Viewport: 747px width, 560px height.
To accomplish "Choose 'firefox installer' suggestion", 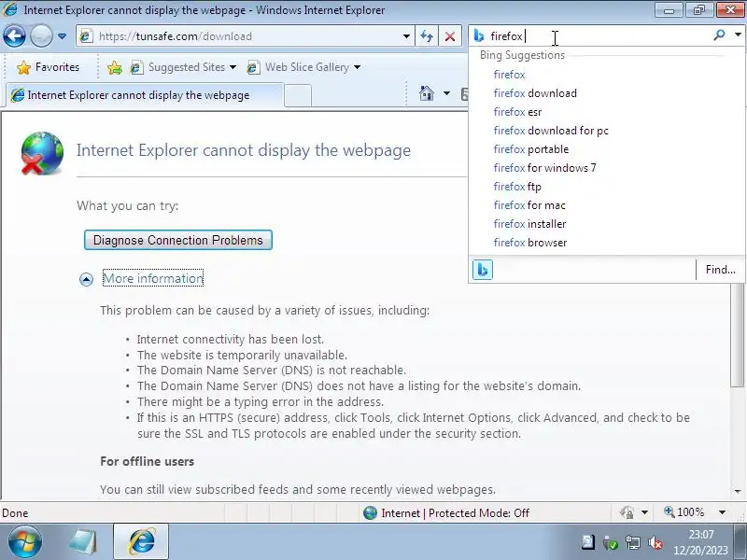I will tap(529, 224).
